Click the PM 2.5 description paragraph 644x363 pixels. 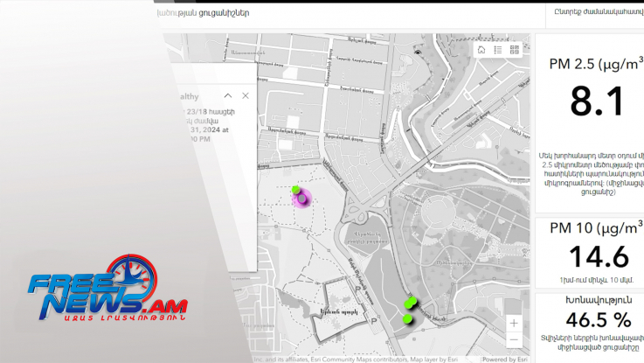(x=592, y=173)
